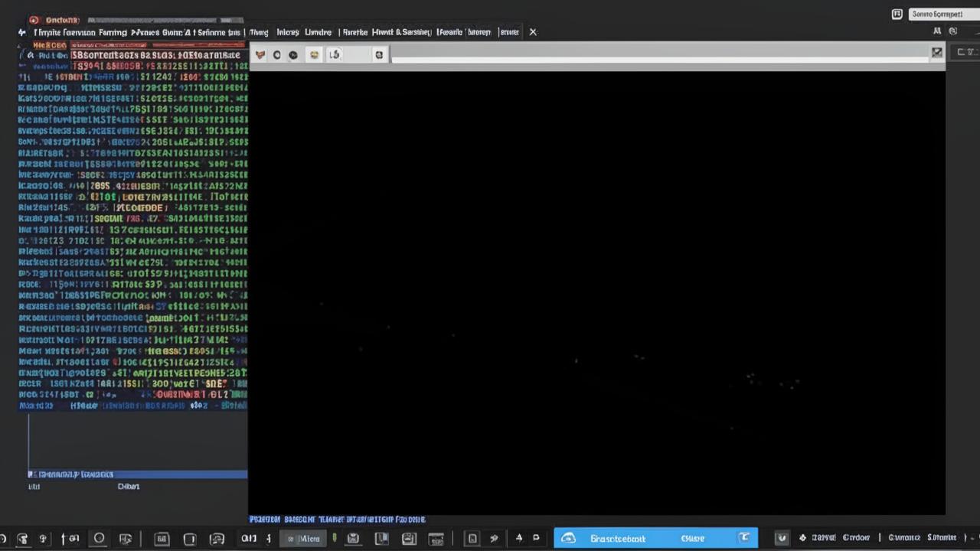Click the red circle icon in title bar
The image size is (980, 551).
pos(34,20)
